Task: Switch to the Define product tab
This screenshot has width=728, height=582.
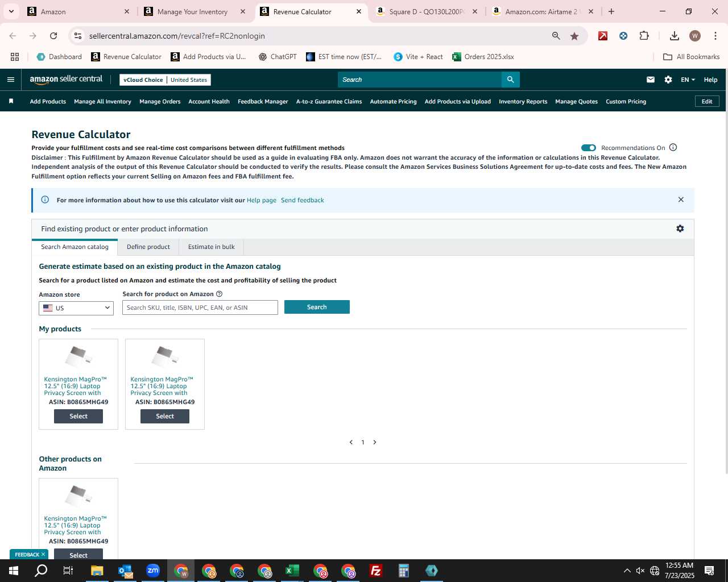Action: [148, 247]
